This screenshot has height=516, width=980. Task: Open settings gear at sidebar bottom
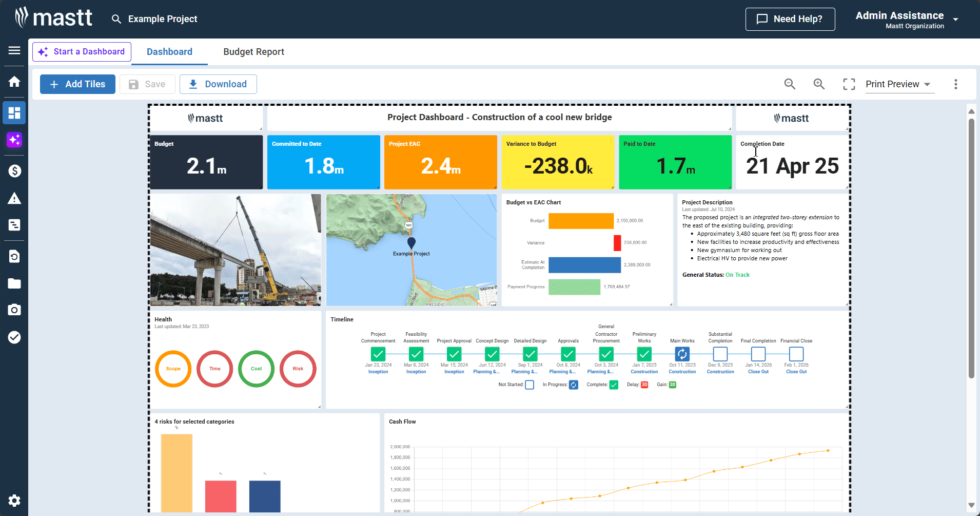coord(14,501)
